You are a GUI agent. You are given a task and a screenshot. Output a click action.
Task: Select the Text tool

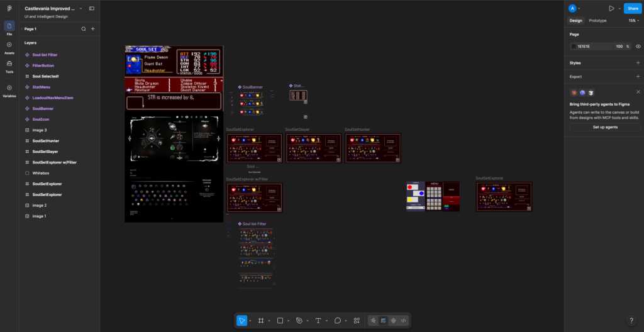318,321
